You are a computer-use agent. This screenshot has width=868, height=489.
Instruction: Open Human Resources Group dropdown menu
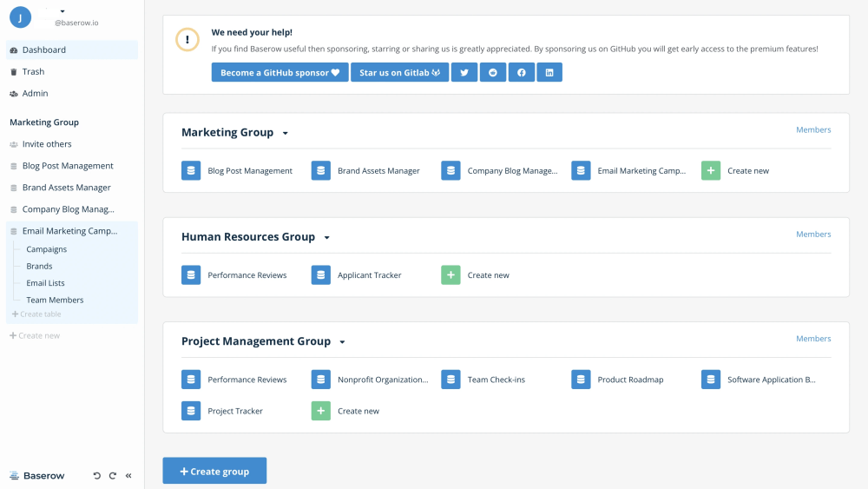[327, 238]
